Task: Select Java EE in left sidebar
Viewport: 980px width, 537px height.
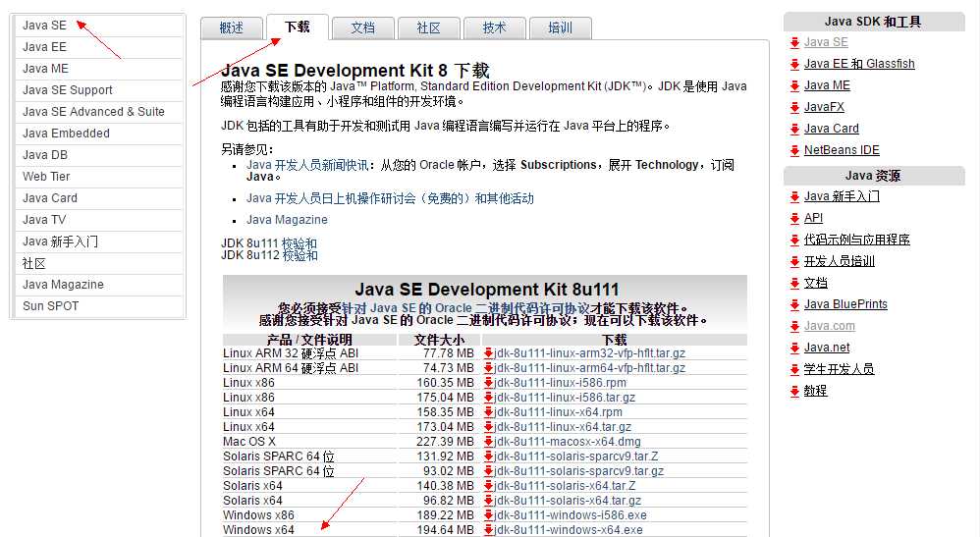Action: (x=99, y=47)
